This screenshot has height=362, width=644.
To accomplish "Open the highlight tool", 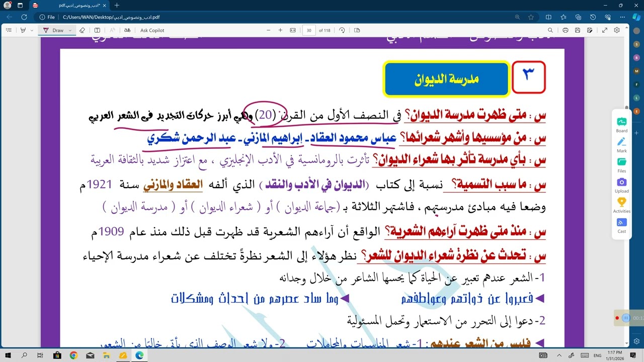I will pos(23,30).
